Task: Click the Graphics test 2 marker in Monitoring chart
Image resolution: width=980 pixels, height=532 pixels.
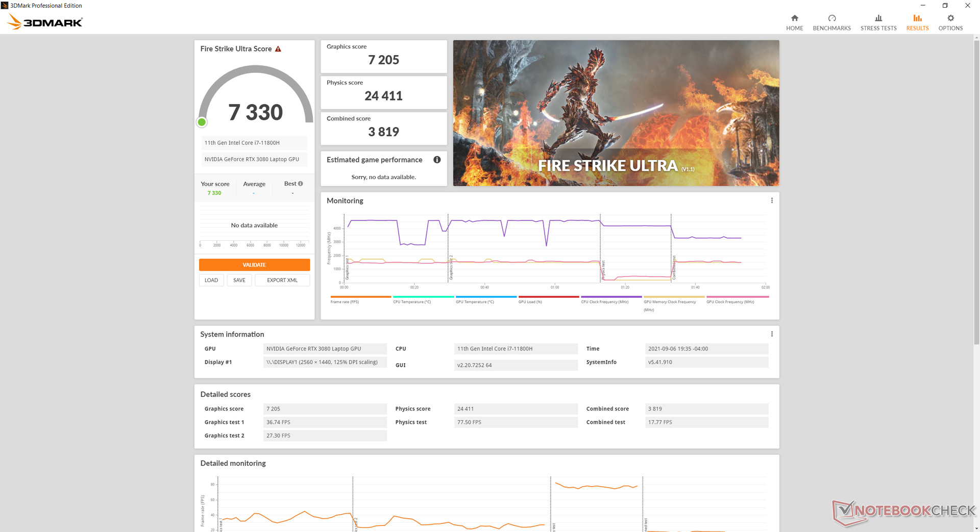Action: pos(451,267)
